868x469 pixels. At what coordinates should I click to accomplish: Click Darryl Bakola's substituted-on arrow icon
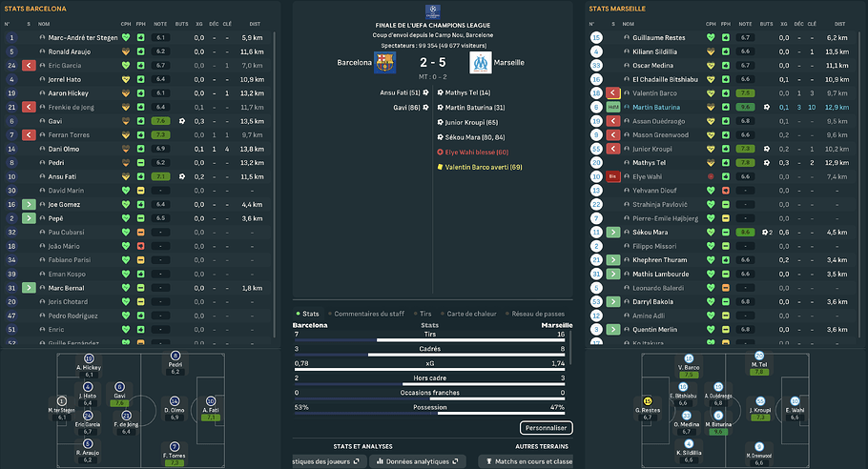tap(612, 302)
